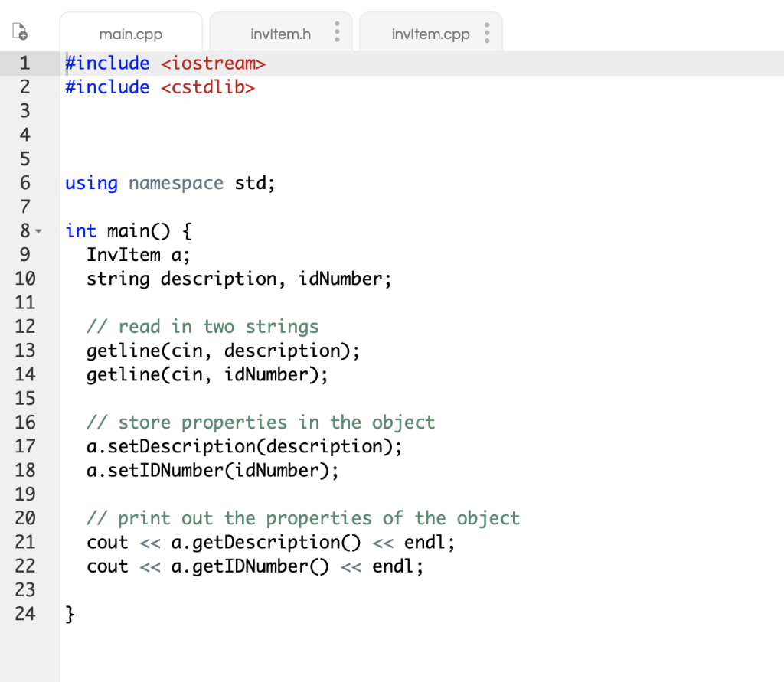This screenshot has height=682, width=784.
Task: Click 'using namespace std;' line
Action: tap(170, 183)
